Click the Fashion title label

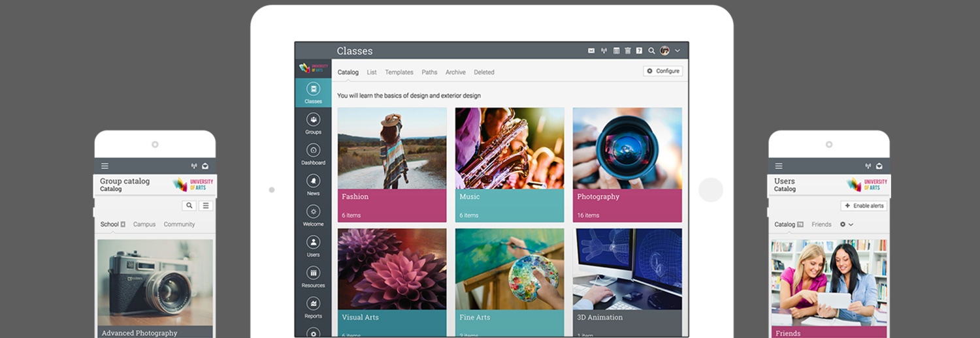coord(355,196)
